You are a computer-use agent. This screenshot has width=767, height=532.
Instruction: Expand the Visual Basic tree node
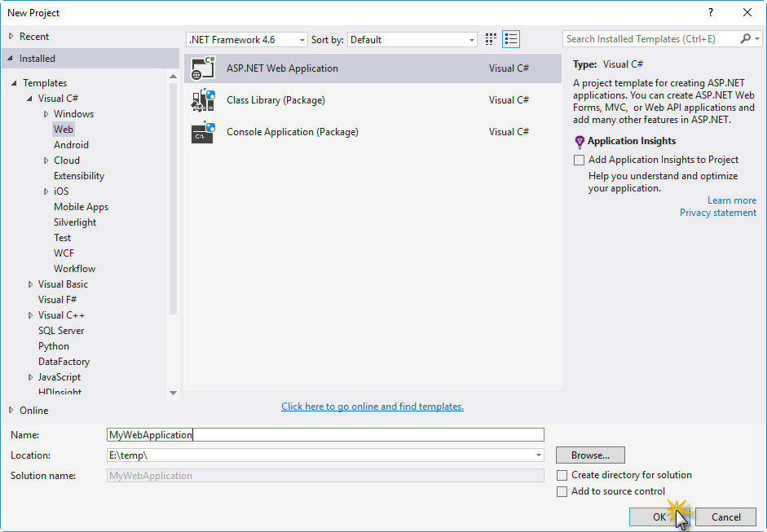pos(31,284)
